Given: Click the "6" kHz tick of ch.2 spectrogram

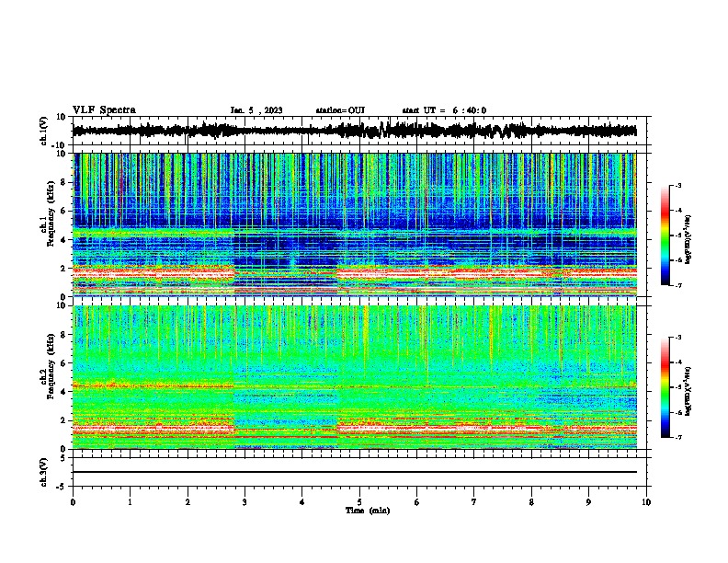Looking at the screenshot, I should click(64, 363).
